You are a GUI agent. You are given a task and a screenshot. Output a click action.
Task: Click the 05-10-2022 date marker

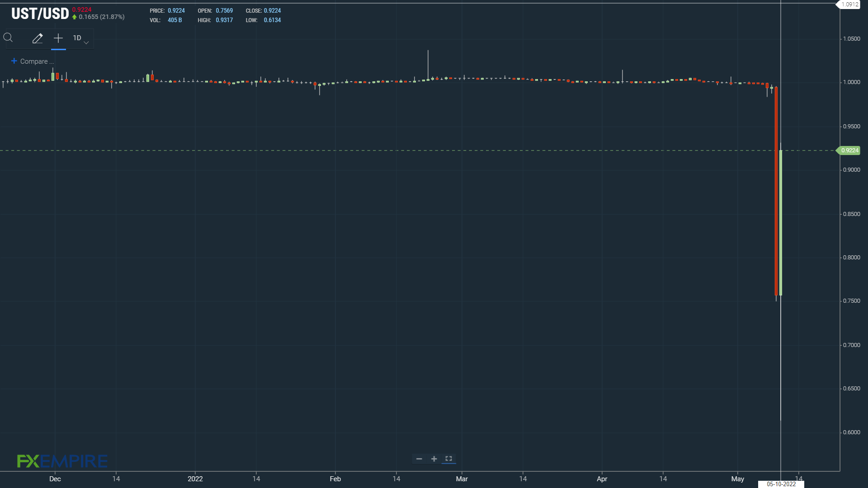click(781, 484)
